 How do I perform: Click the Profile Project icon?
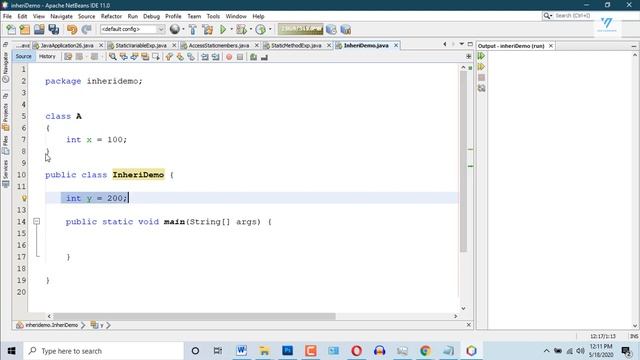click(260, 29)
